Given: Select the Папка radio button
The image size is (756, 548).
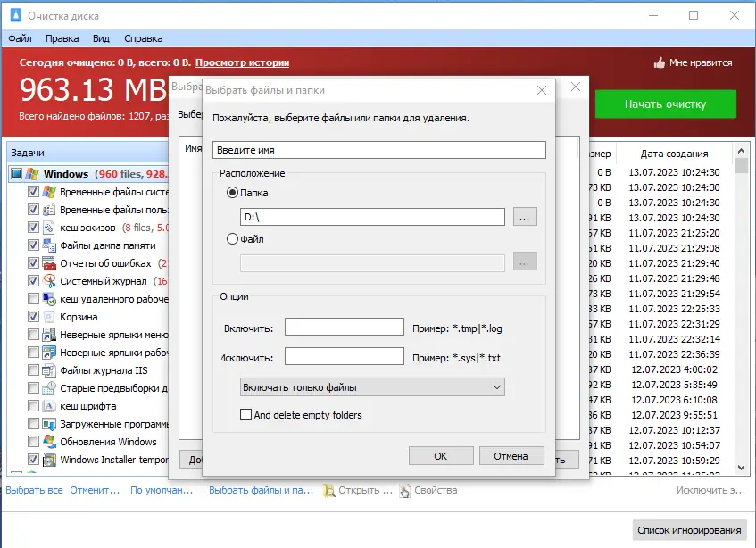Looking at the screenshot, I should (x=232, y=192).
